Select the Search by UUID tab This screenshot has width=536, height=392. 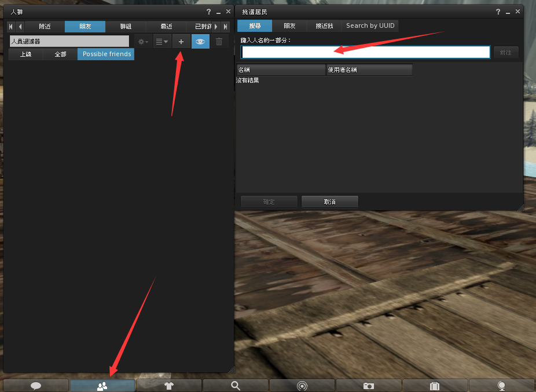point(370,25)
